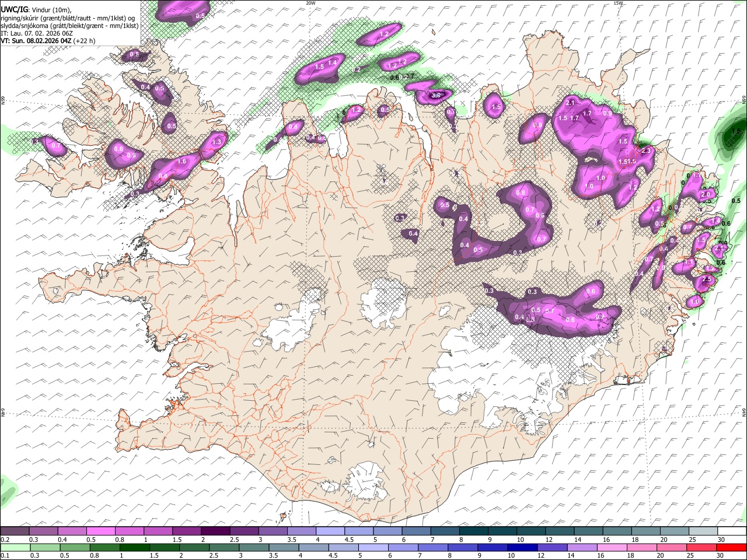Click the '(+22 h)' forecast offset text
The width and height of the screenshot is (747, 560).
click(85, 41)
